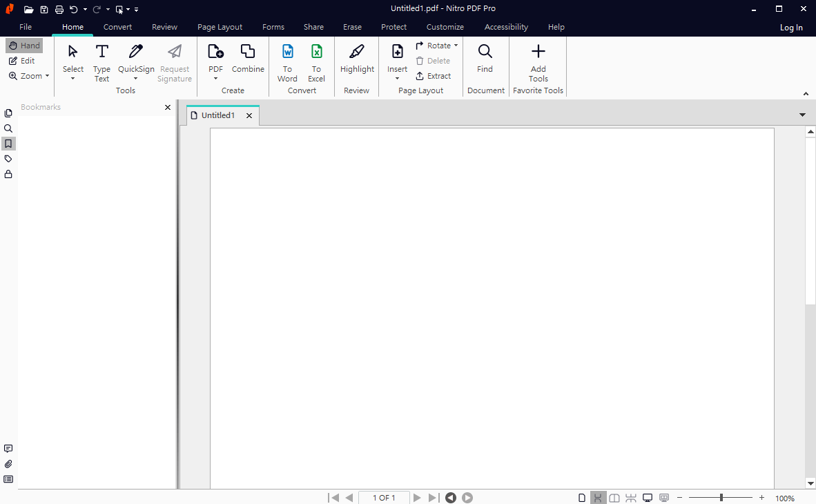Toggle the Bookmarks pane icon in sidebar
Image resolution: width=816 pixels, height=504 pixels.
coord(8,144)
